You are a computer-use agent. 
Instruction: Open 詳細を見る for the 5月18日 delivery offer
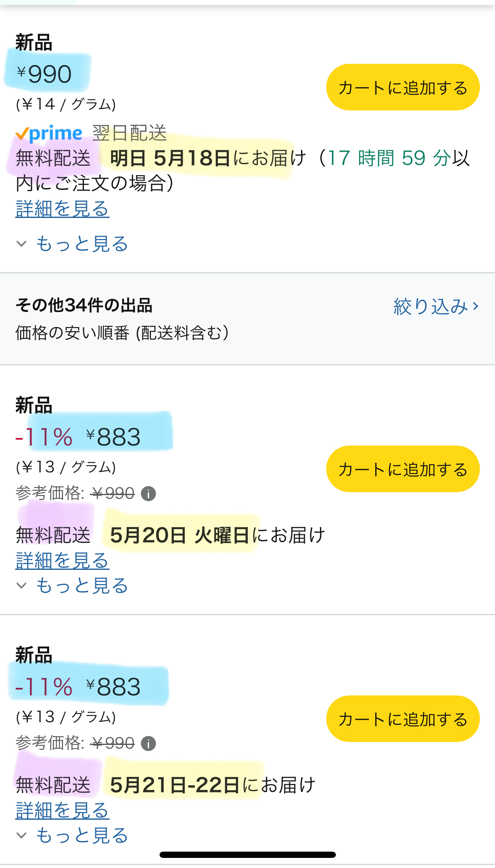pos(62,209)
